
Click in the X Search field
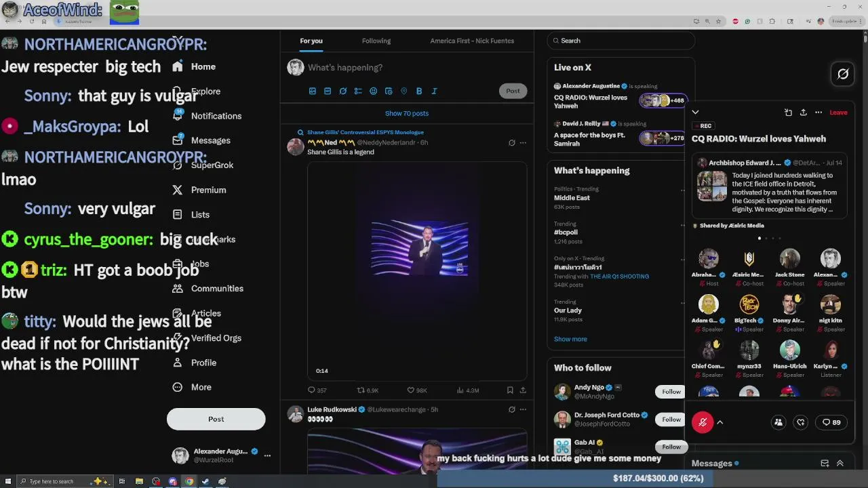pos(621,41)
